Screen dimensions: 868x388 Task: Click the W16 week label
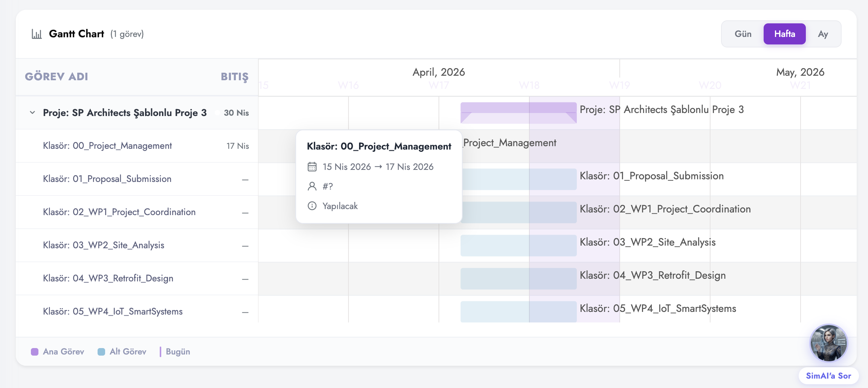348,86
